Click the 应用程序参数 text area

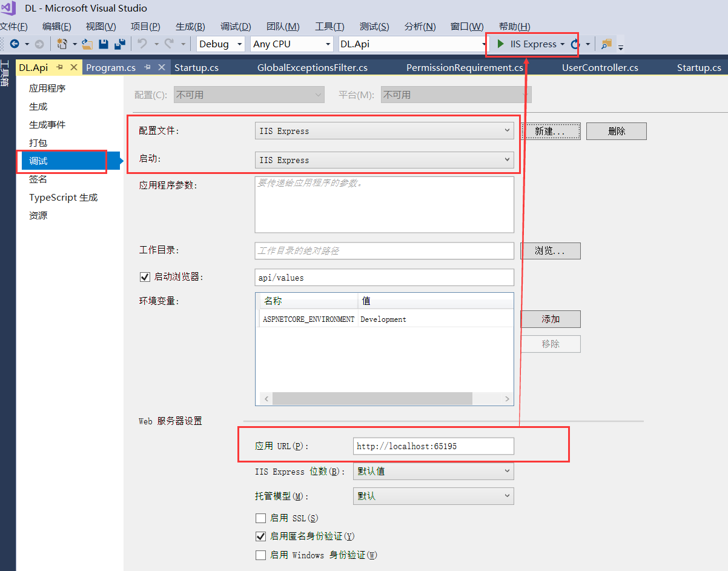(x=385, y=205)
